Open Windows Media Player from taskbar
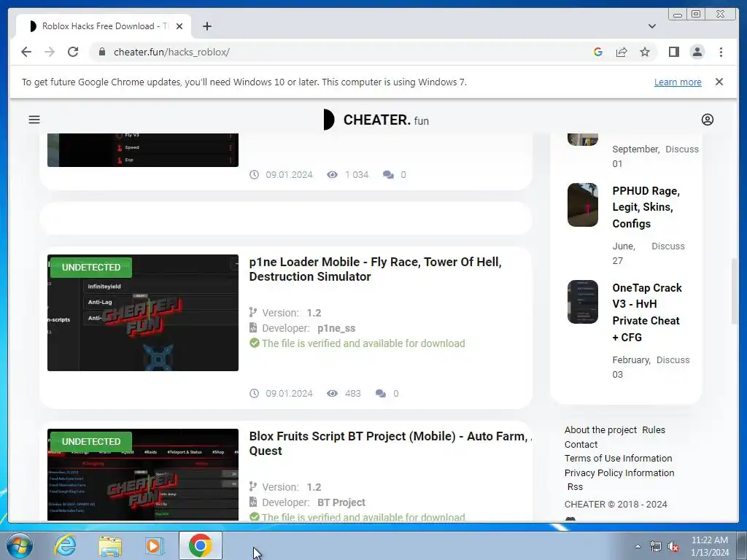This screenshot has width=747, height=560. [154, 545]
